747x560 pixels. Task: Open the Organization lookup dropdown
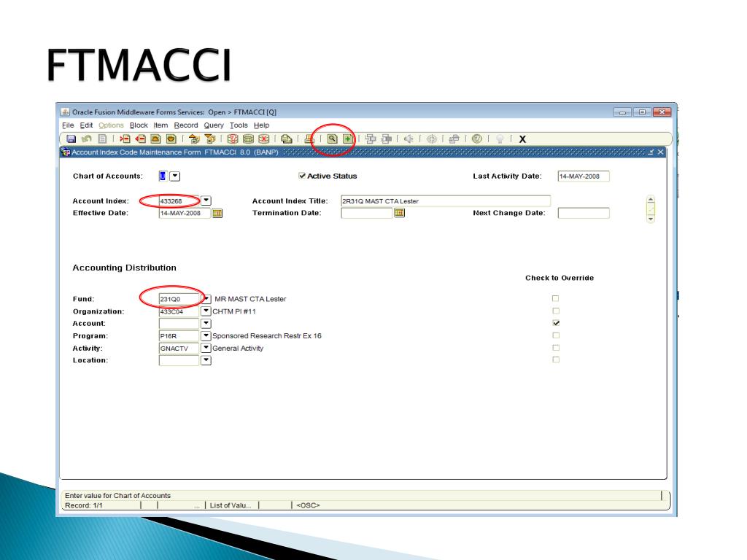click(x=206, y=311)
